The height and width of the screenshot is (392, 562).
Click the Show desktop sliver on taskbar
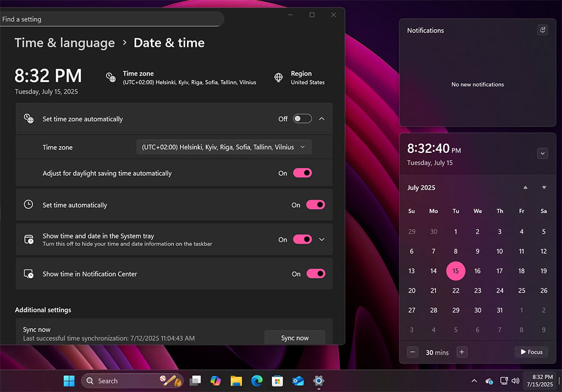tap(559, 381)
